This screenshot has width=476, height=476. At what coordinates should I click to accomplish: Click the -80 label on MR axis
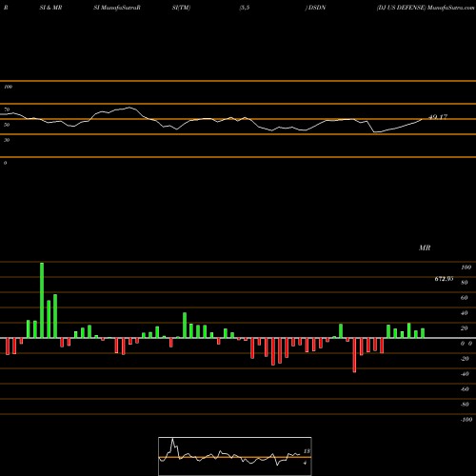[465, 405]
